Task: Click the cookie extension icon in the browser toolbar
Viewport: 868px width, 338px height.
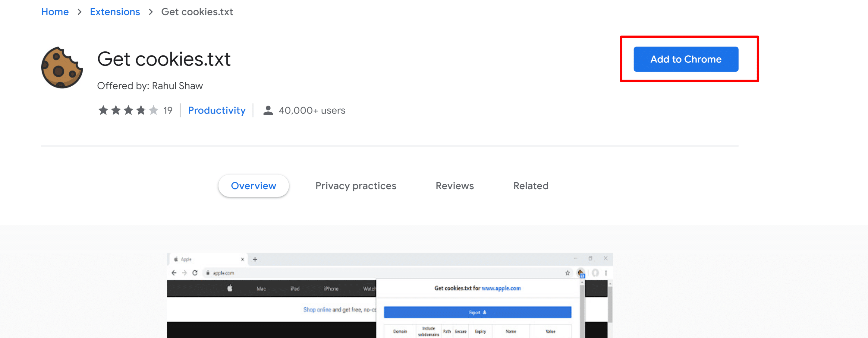Action: point(580,273)
